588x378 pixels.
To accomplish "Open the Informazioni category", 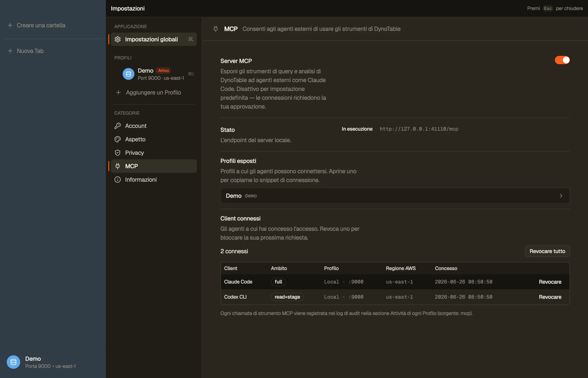I will [x=154, y=180].
